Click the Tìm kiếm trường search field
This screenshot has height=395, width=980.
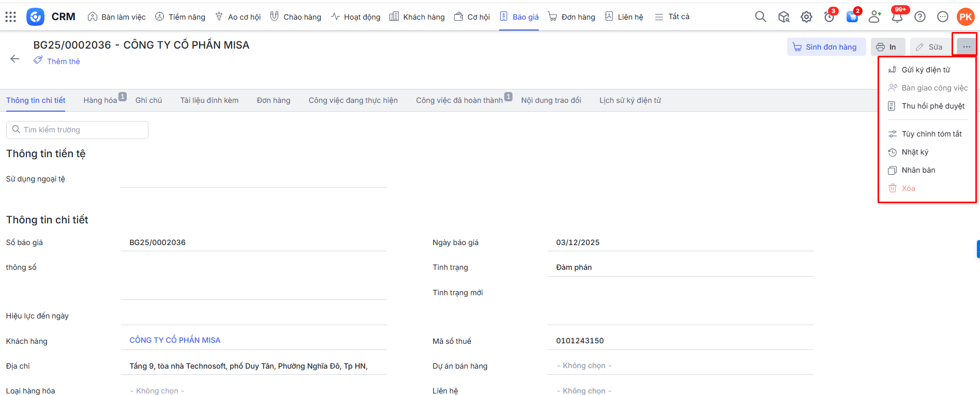78,130
